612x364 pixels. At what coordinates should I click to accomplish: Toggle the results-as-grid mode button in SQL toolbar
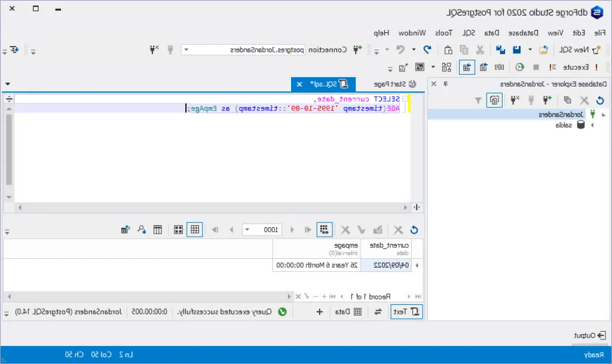pos(466,67)
